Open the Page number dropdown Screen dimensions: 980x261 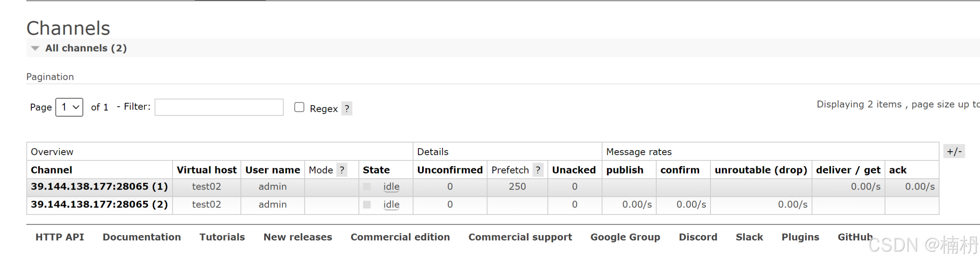(69, 107)
